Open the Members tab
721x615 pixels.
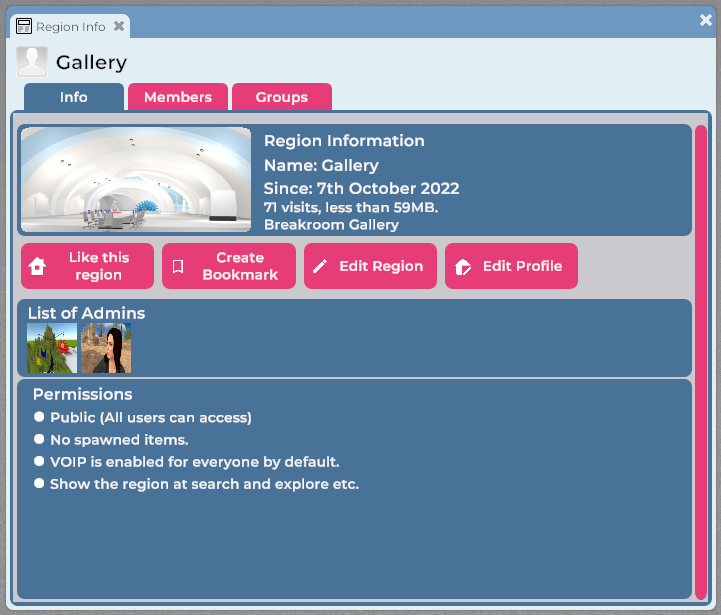click(x=178, y=97)
